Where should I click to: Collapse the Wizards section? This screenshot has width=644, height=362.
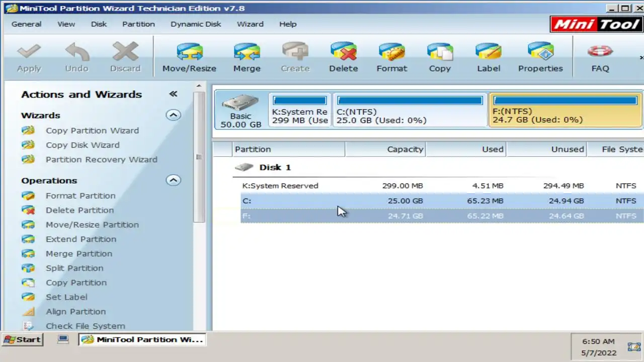[173, 115]
